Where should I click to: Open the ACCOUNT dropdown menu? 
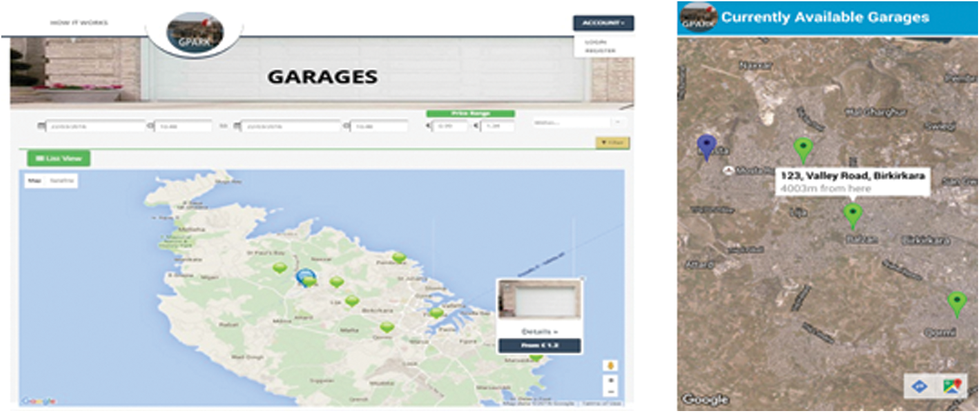coord(603,23)
